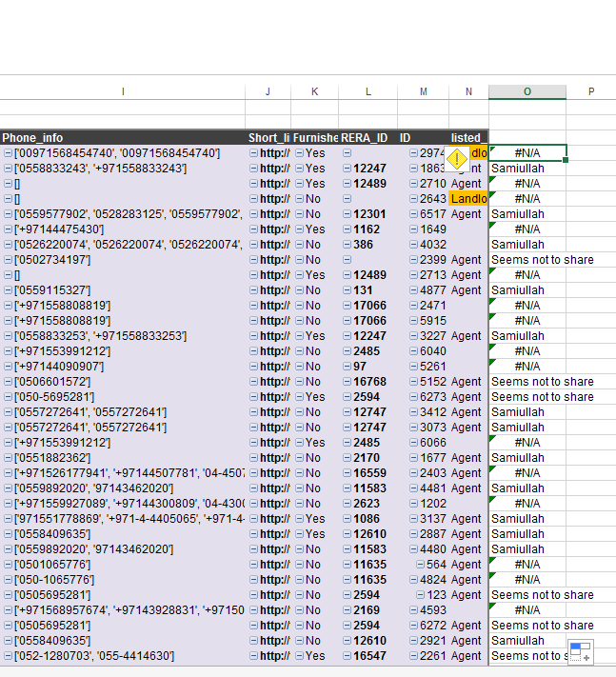Select column P header
The image size is (616, 677).
[x=591, y=91]
